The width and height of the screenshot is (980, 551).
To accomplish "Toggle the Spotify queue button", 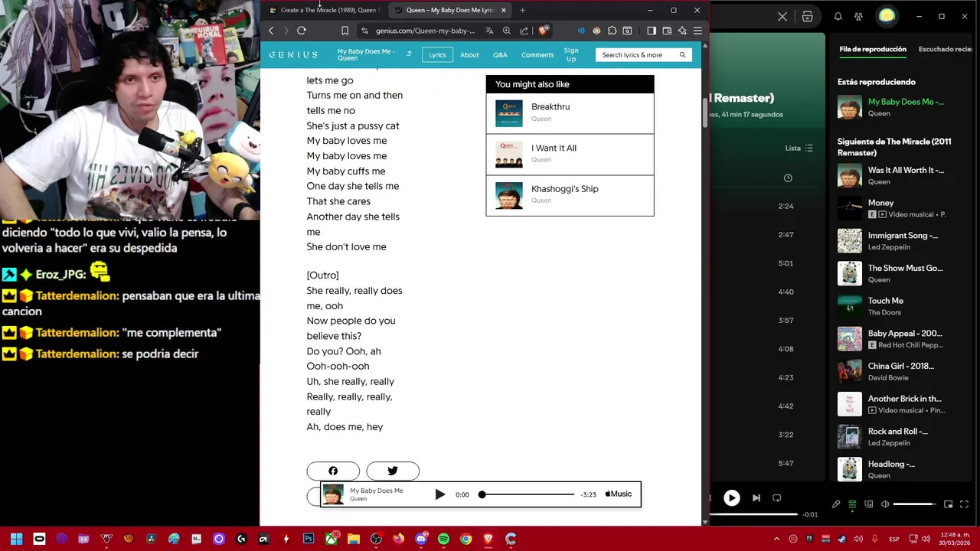I will tap(852, 504).
